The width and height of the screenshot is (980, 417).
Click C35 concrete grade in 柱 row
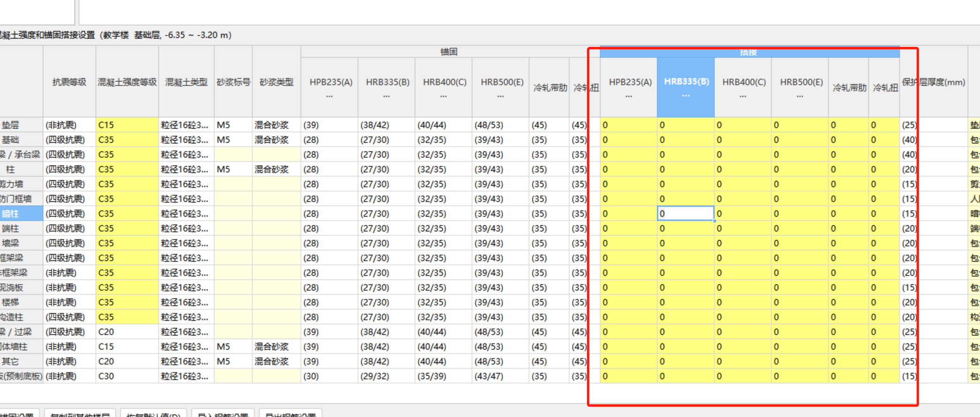pyautogui.click(x=127, y=169)
